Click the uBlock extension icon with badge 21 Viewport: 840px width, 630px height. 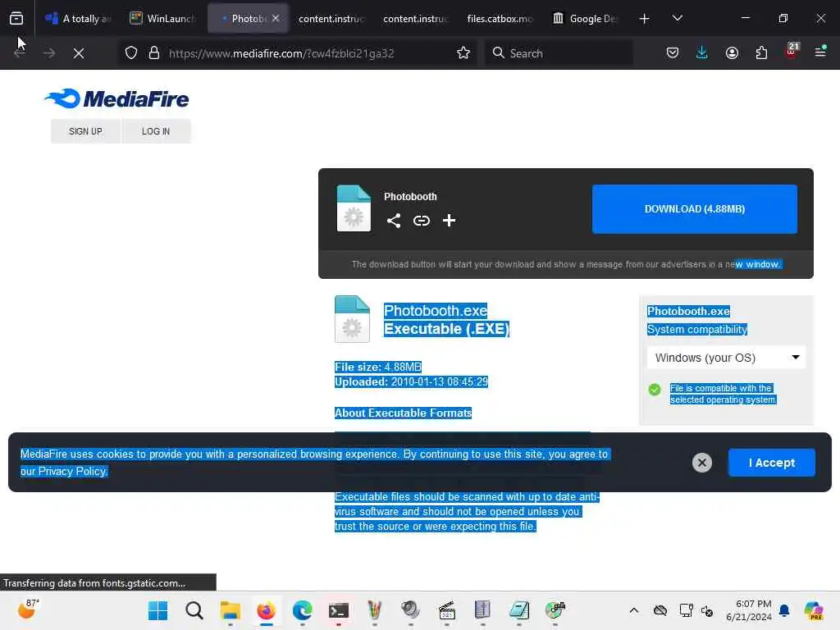point(792,51)
